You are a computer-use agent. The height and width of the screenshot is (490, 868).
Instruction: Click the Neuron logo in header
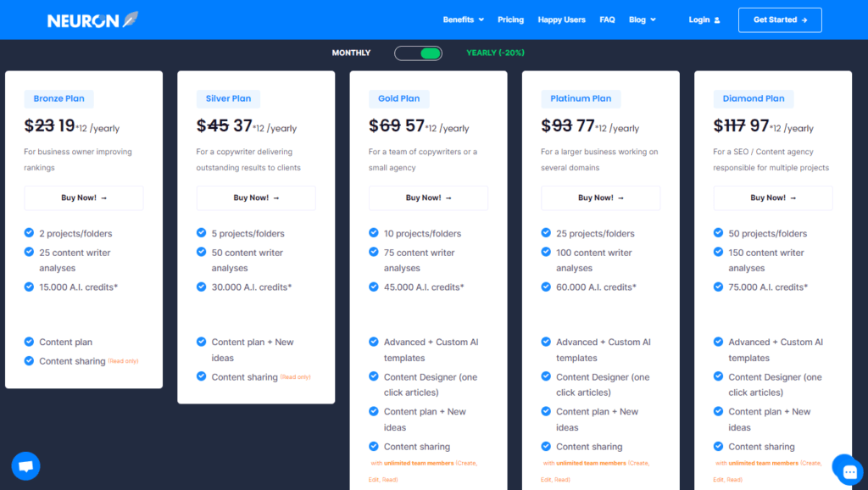(92, 19)
